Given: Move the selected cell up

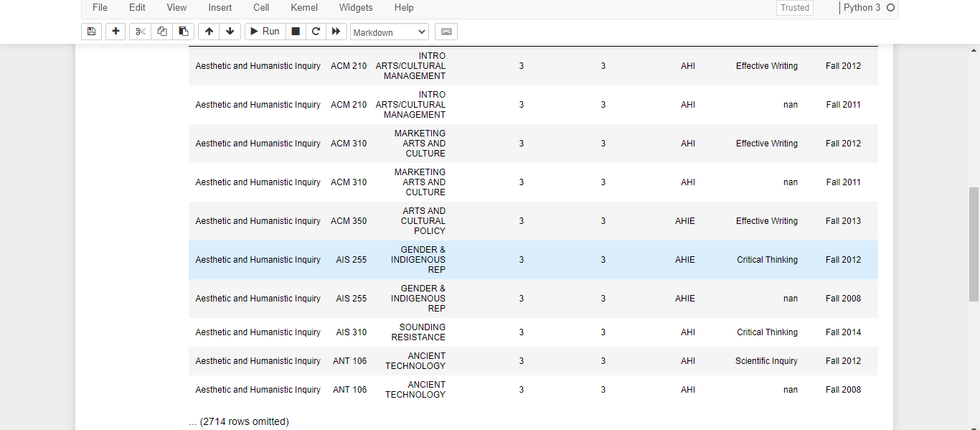Looking at the screenshot, I should 208,32.
